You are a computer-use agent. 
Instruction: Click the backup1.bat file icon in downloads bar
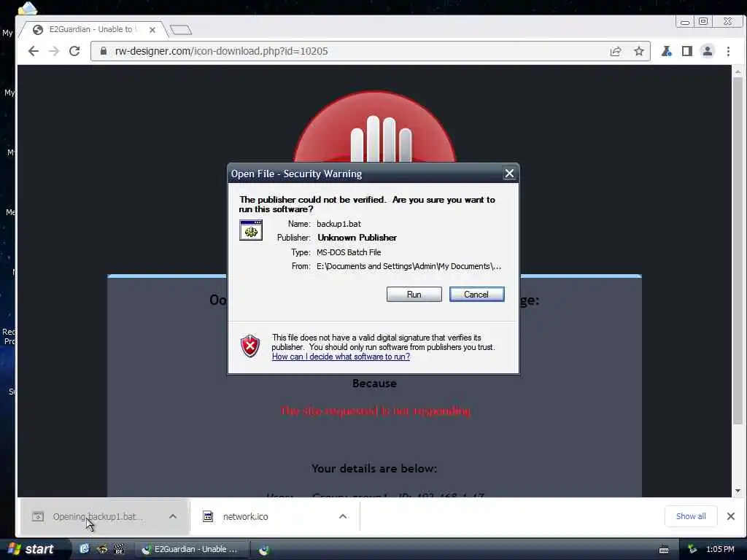pos(38,516)
